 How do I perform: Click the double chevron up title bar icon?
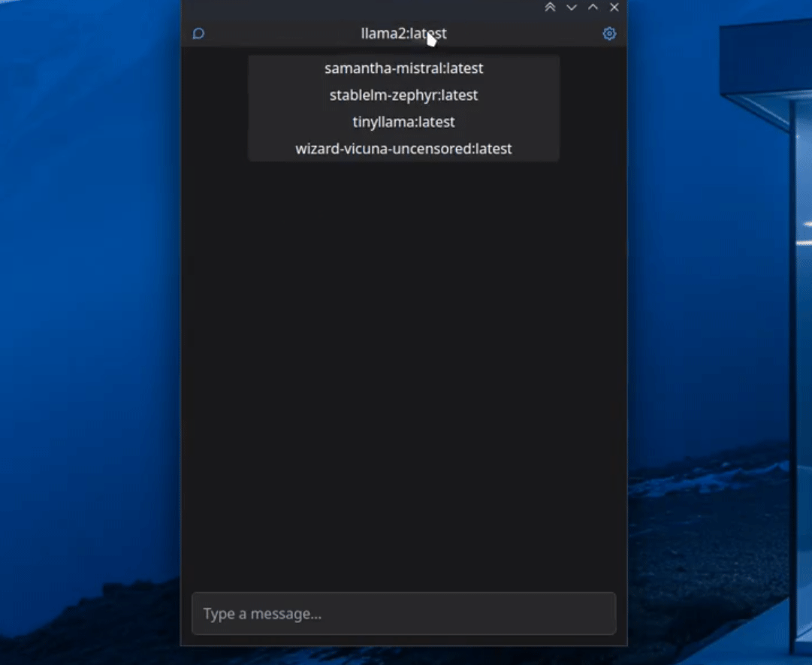tap(550, 8)
